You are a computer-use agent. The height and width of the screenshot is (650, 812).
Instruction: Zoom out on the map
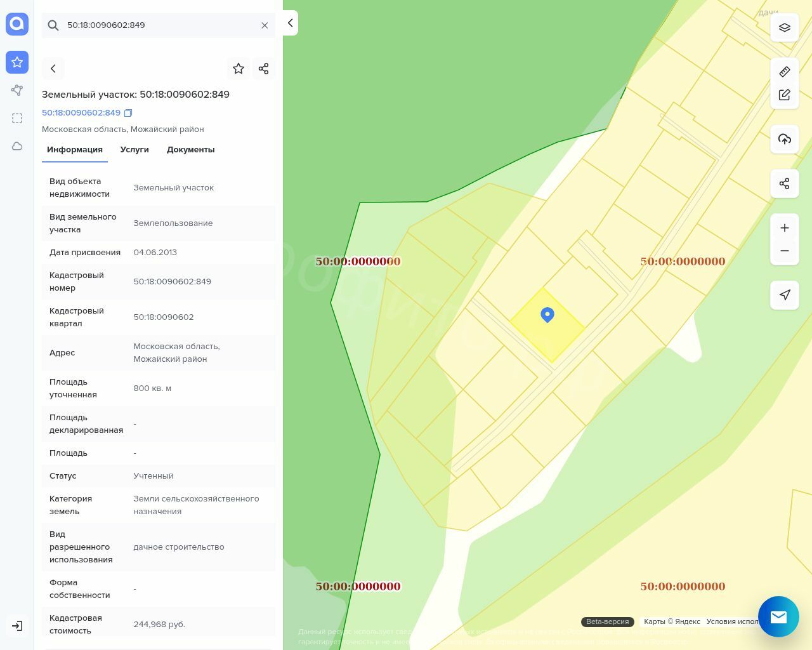[x=784, y=251]
